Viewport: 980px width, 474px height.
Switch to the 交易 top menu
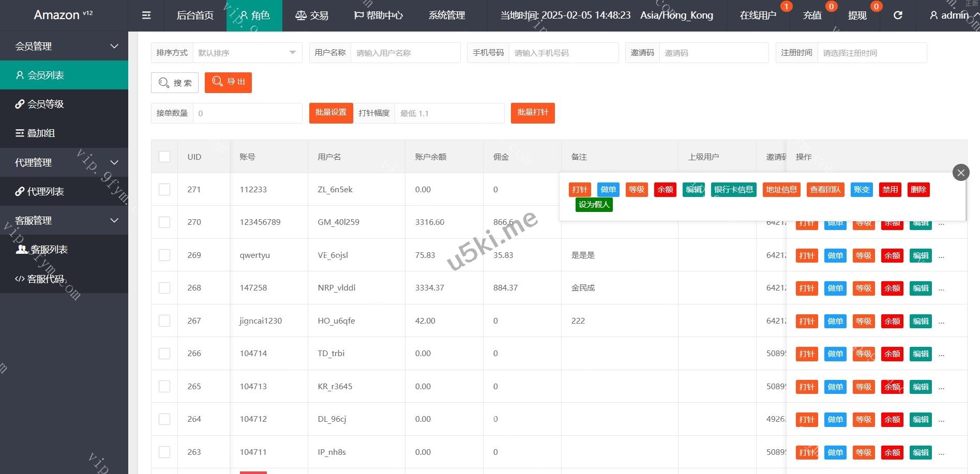(312, 16)
